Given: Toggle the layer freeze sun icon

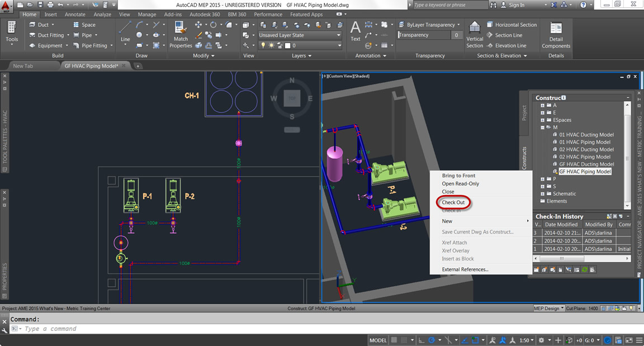Looking at the screenshot, I should pyautogui.click(x=271, y=46).
